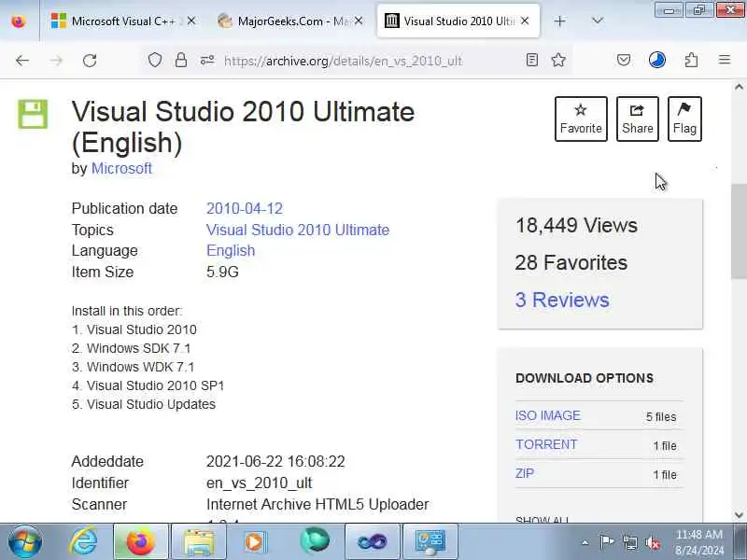Screen dimensions: 747x560
Task: Click the muted volume speaker tray icon
Action: point(652,542)
